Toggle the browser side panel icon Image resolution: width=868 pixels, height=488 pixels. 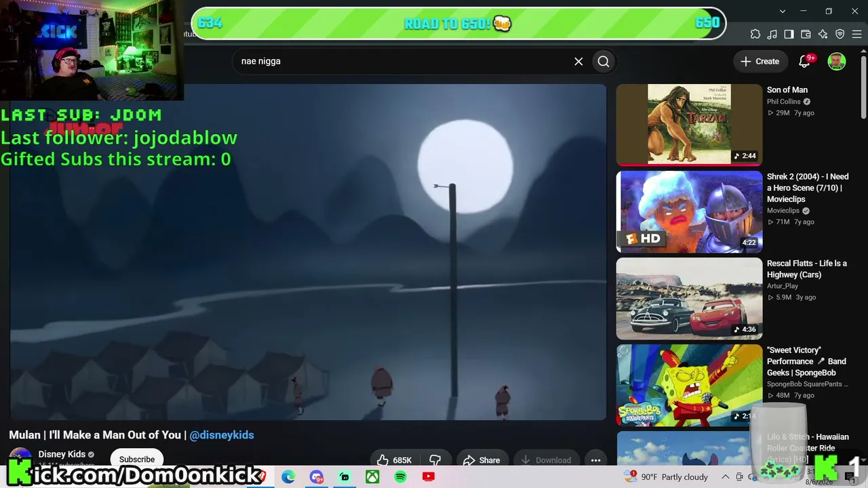coord(789,34)
